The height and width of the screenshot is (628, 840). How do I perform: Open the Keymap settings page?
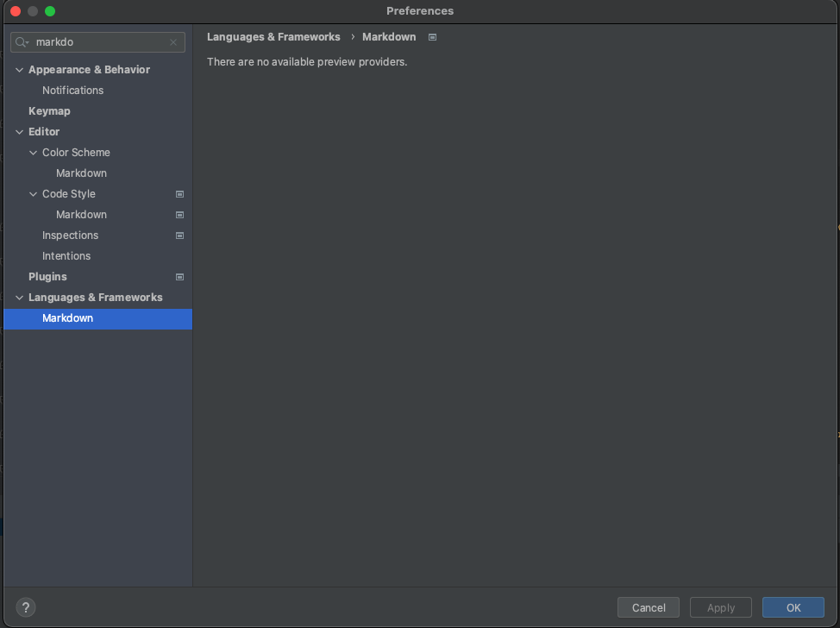point(49,111)
